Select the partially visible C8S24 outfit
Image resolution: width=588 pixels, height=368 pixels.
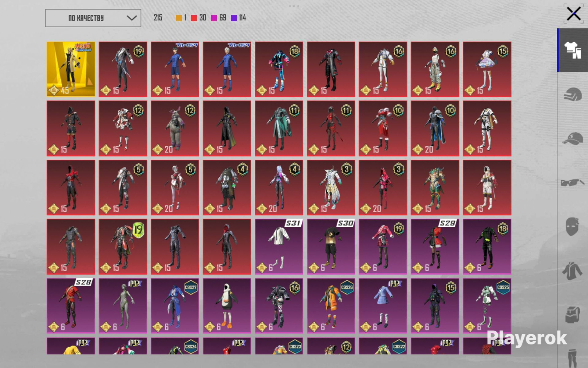[x=175, y=346]
